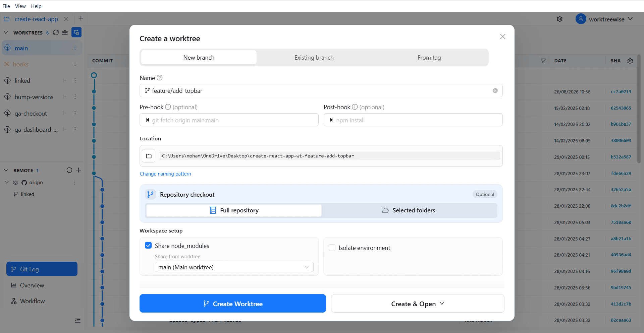Refresh the worktrees list
644x333 pixels.
[x=56, y=32]
